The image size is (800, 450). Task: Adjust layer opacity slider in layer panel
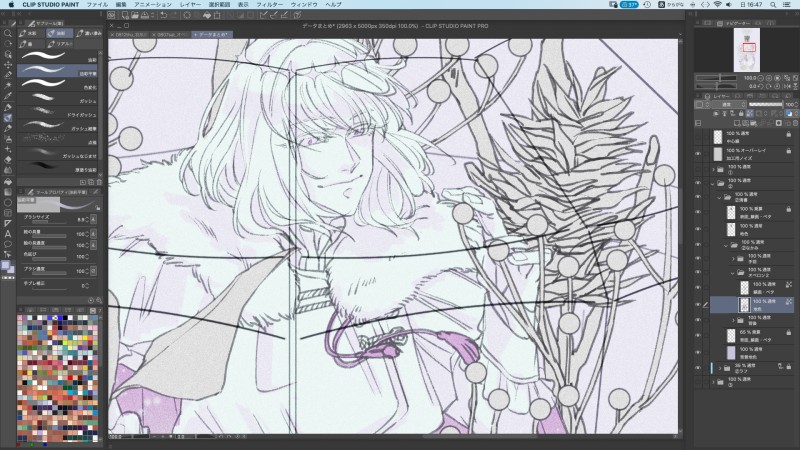(x=765, y=105)
